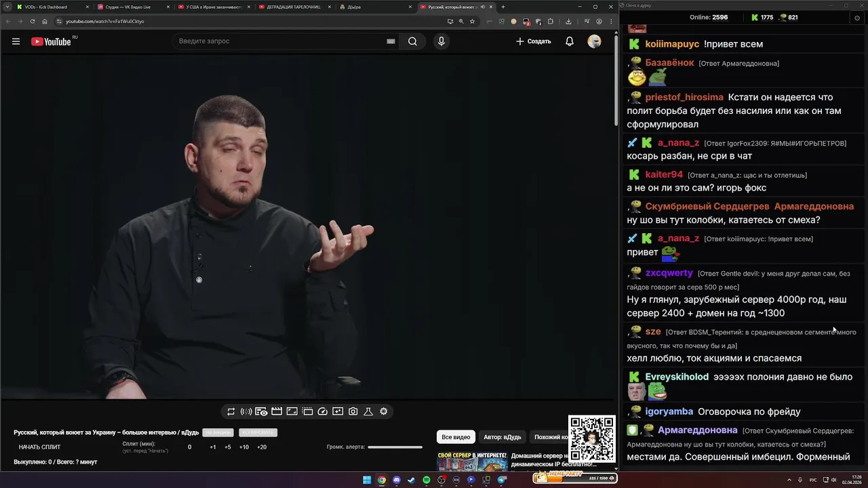Screen dimensions: 868x488
Task: Bookmark this page with the star icon
Action: coord(473,21)
